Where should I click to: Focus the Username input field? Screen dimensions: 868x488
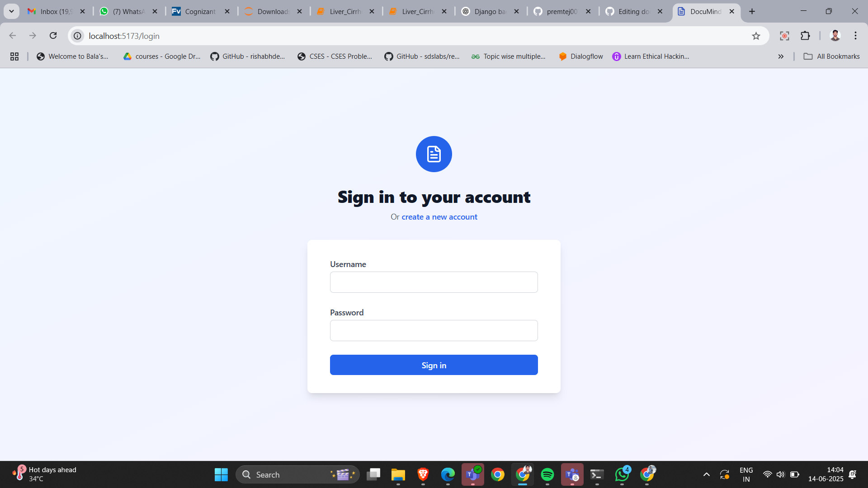[434, 282]
